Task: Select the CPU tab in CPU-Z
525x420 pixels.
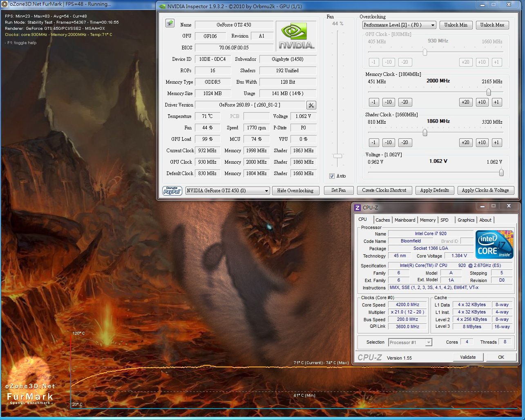Action: 363,220
